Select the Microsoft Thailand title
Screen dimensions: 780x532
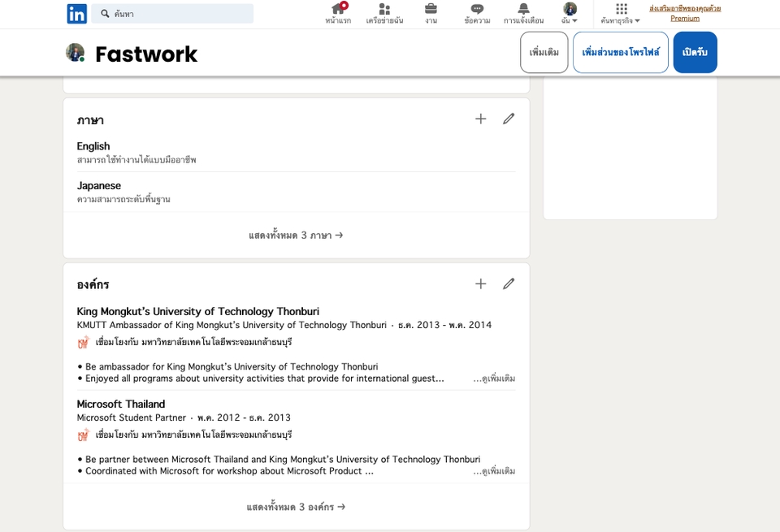click(121, 404)
